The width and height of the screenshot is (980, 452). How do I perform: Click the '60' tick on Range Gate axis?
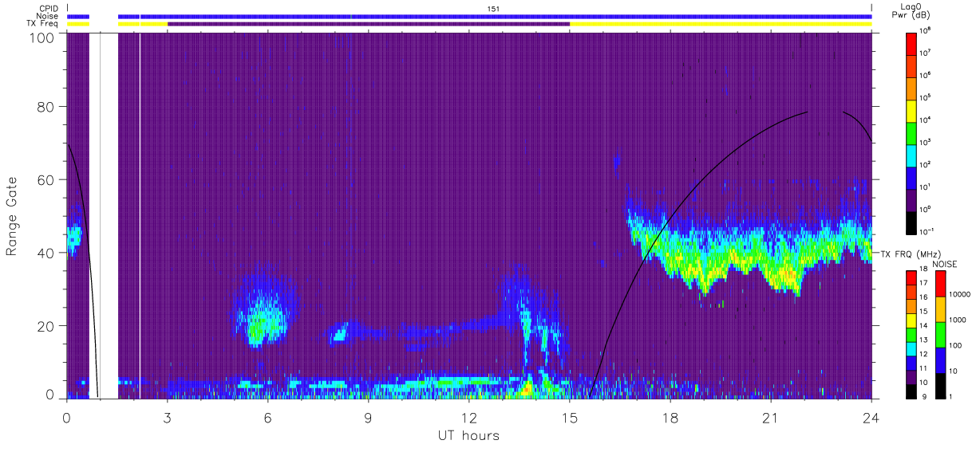point(47,179)
